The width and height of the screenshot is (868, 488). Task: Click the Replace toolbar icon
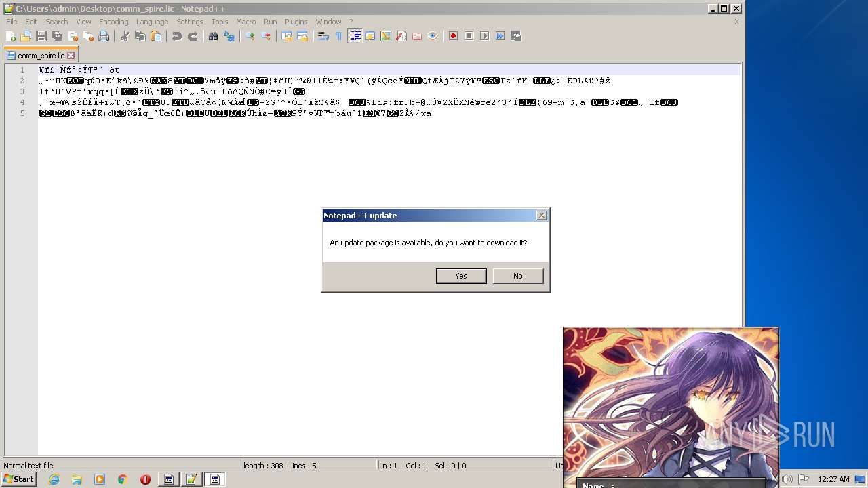pyautogui.click(x=229, y=36)
